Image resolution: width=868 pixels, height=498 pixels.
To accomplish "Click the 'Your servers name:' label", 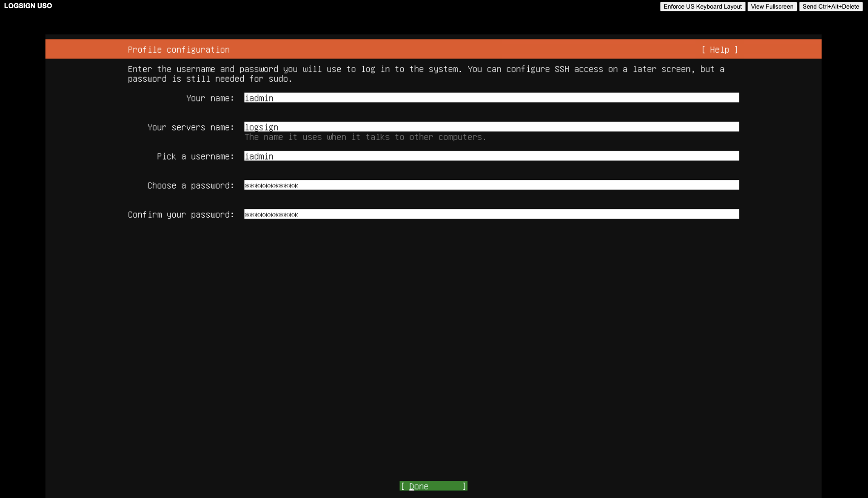I will (x=191, y=127).
